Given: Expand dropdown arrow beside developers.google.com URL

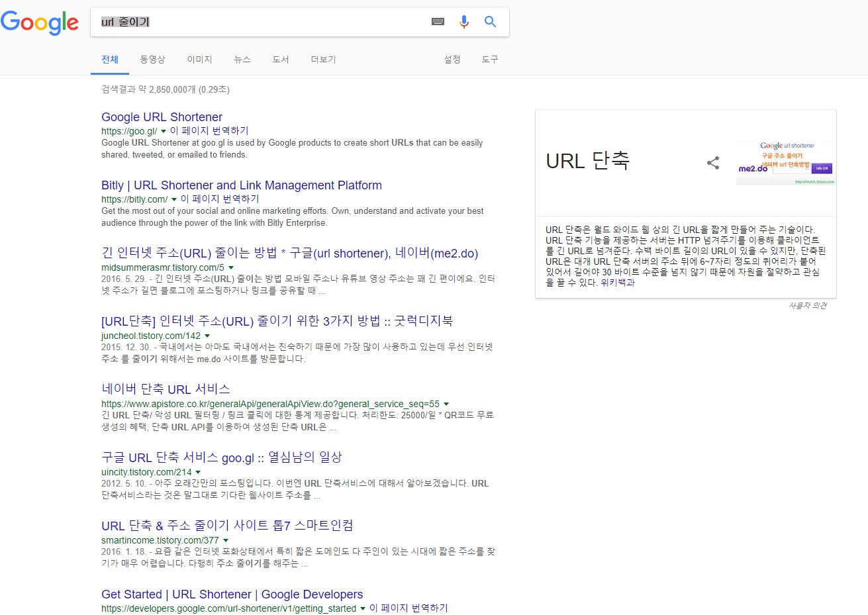Looking at the screenshot, I should [363, 609].
